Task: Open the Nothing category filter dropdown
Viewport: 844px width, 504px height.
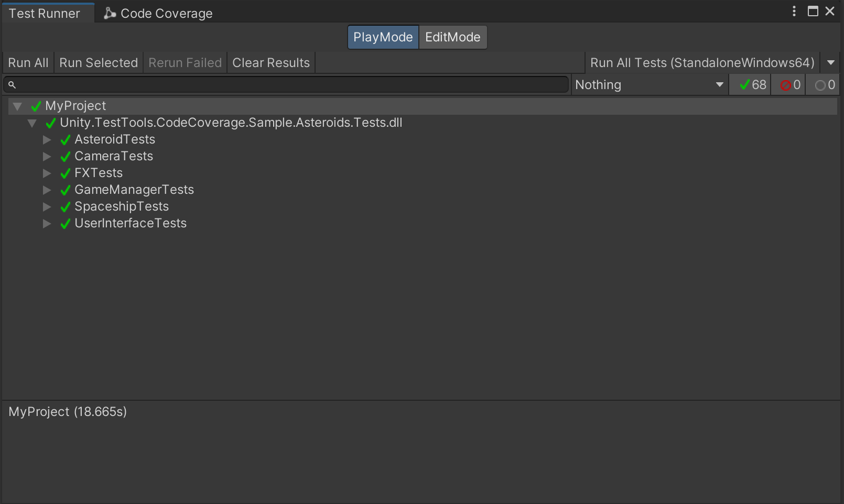Action: (649, 85)
